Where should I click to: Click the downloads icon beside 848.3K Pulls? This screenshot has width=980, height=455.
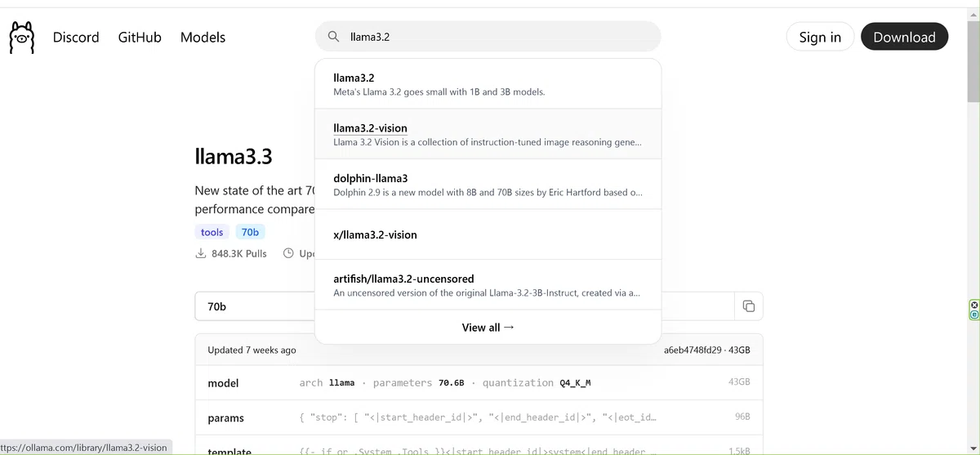[x=201, y=253]
